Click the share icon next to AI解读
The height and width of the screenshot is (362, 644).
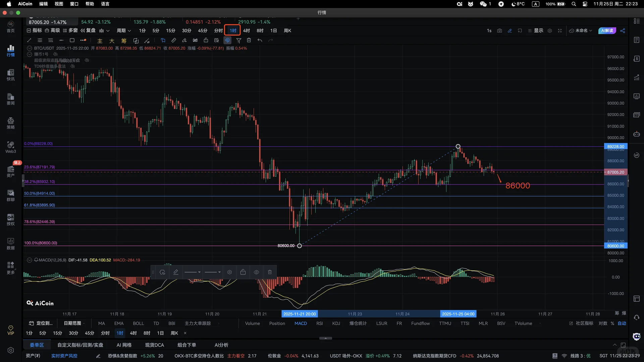point(623,31)
